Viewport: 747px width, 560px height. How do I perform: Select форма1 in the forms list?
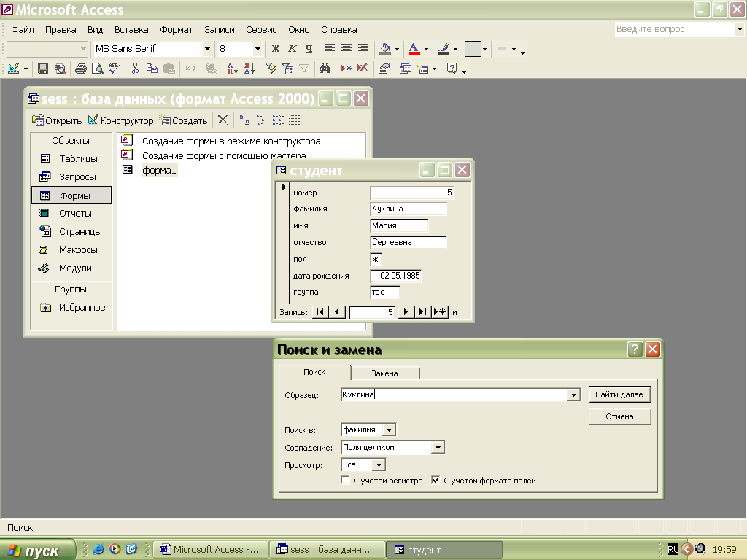coord(159,170)
